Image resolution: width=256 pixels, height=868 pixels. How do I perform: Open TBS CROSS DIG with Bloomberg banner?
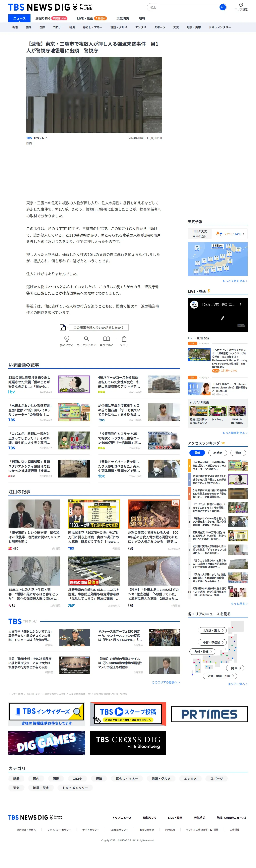point(128,742)
